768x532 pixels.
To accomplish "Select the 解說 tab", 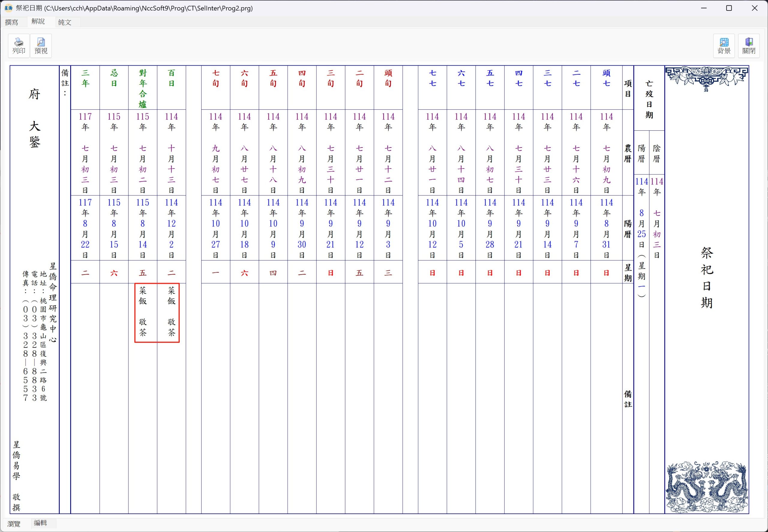I will pyautogui.click(x=38, y=22).
